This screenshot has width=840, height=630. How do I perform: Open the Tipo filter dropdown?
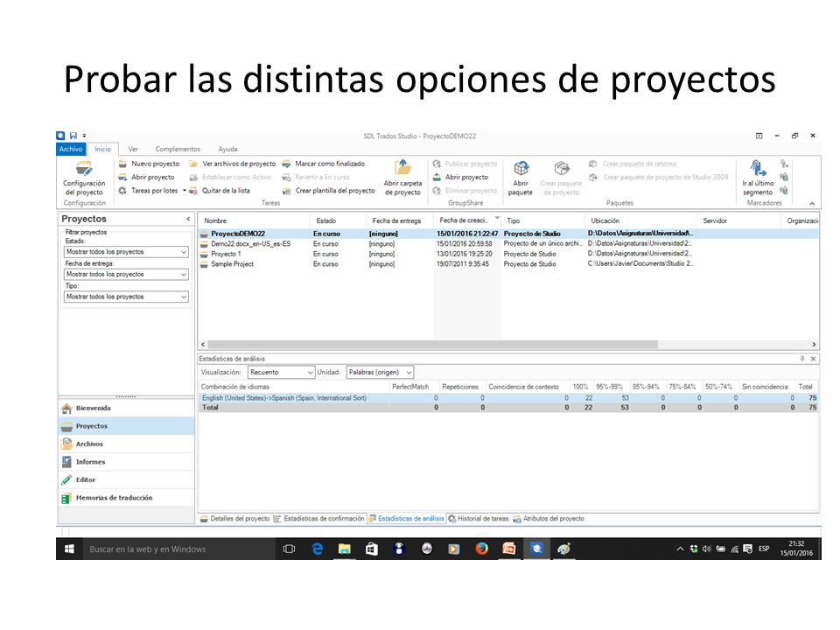pyautogui.click(x=126, y=297)
